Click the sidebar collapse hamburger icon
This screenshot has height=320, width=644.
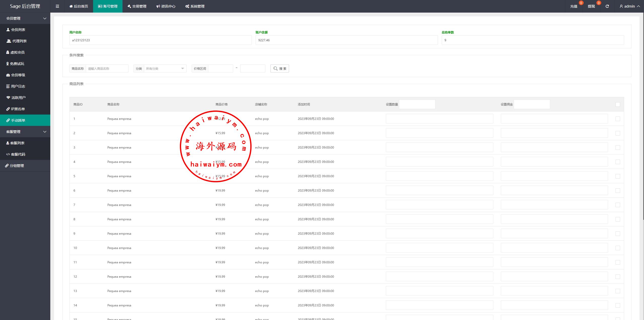pyautogui.click(x=57, y=6)
